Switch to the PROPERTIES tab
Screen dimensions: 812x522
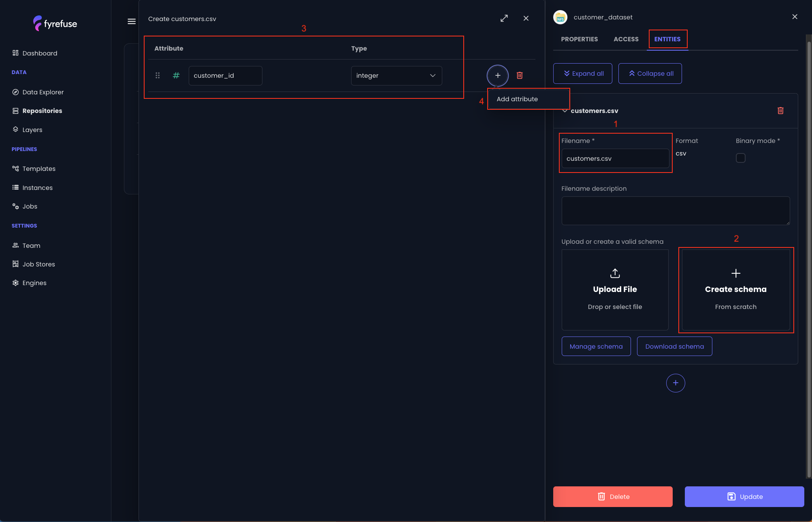[x=579, y=39]
